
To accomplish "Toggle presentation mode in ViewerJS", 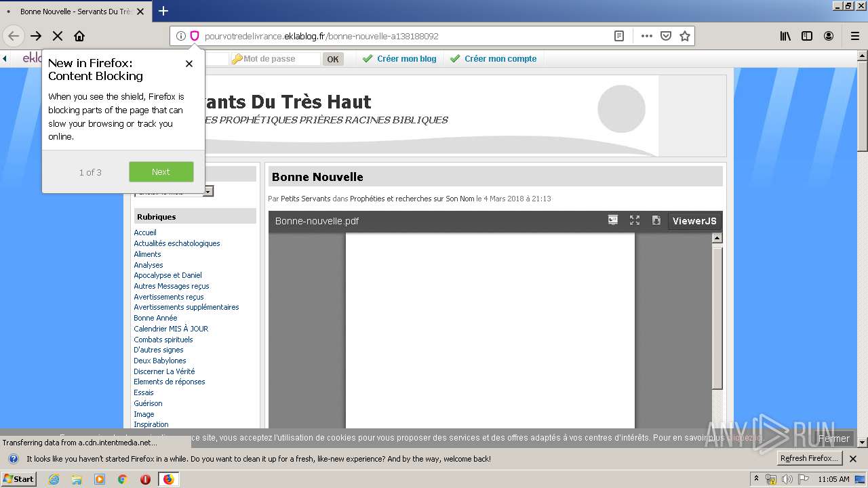I will point(613,220).
